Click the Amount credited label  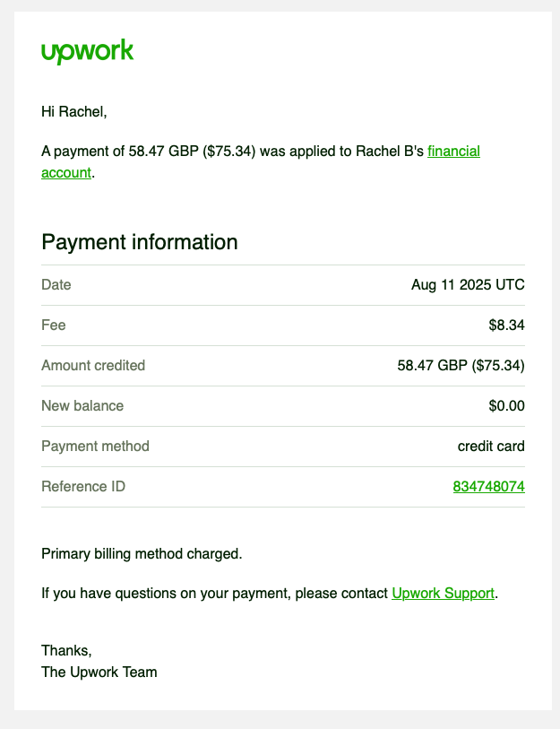93,366
